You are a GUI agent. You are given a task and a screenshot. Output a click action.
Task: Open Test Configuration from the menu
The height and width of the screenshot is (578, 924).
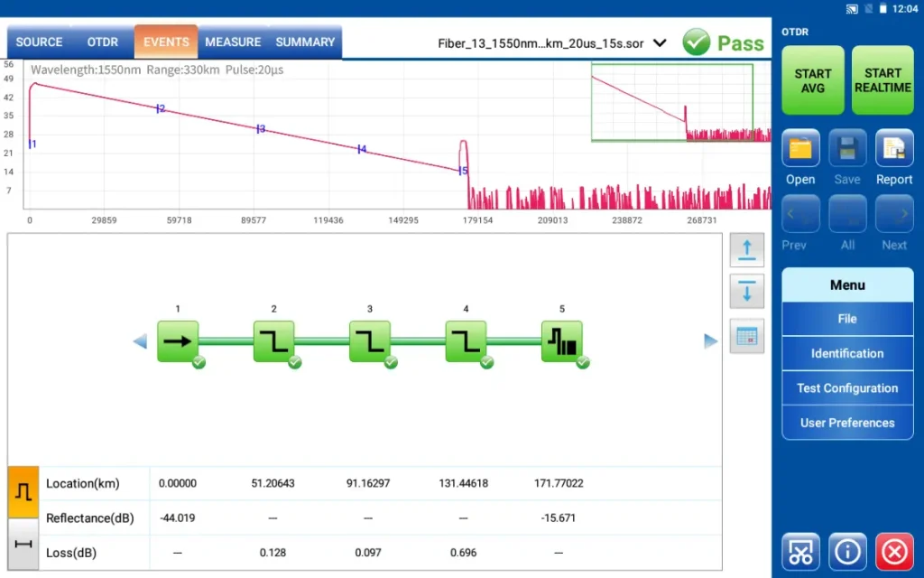(847, 388)
